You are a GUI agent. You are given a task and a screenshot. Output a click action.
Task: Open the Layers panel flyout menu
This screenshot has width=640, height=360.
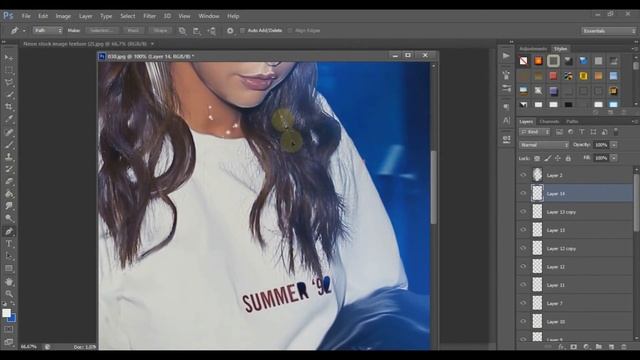coord(635,122)
